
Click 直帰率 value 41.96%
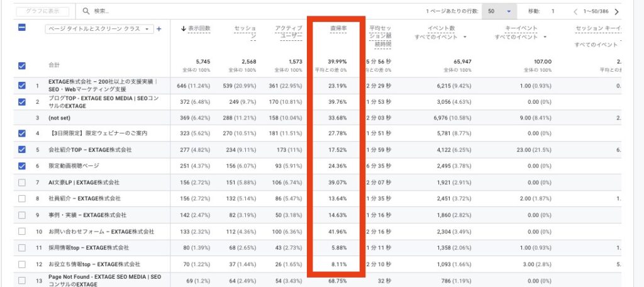click(x=338, y=232)
